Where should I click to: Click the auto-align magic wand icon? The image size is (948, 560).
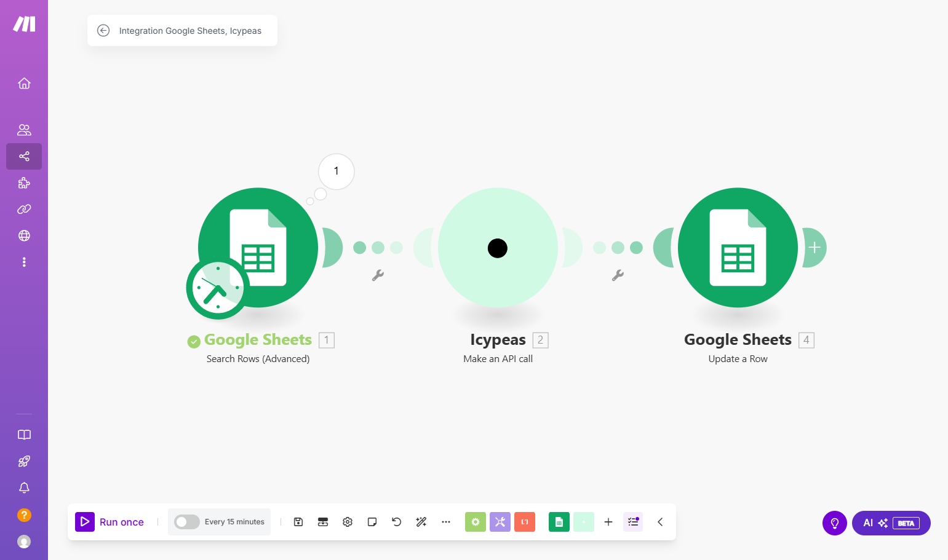[421, 522]
